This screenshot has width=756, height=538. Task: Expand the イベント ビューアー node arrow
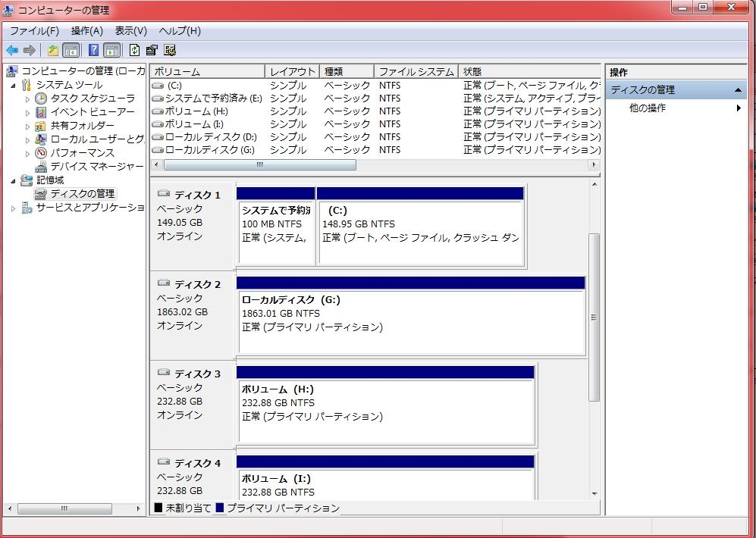(x=27, y=113)
